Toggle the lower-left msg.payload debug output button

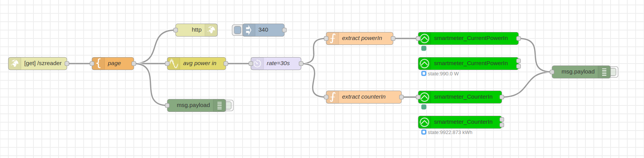(x=229, y=105)
